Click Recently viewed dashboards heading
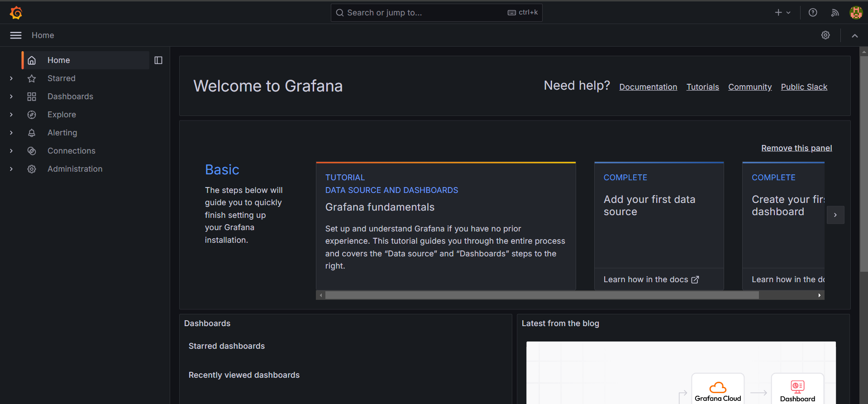The image size is (868, 404). point(244,375)
